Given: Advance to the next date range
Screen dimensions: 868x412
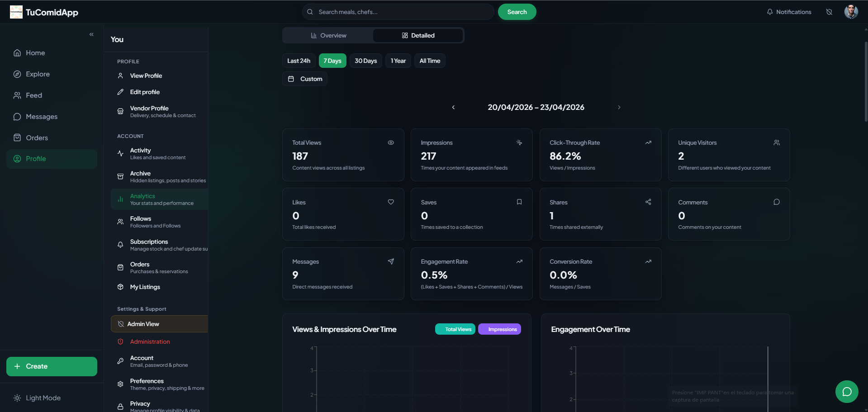Looking at the screenshot, I should click(619, 107).
